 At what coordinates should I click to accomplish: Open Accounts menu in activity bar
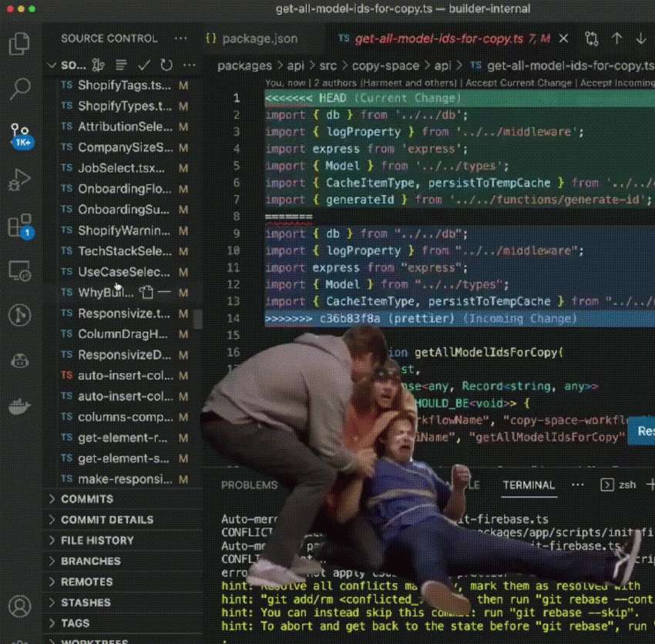tap(20, 605)
